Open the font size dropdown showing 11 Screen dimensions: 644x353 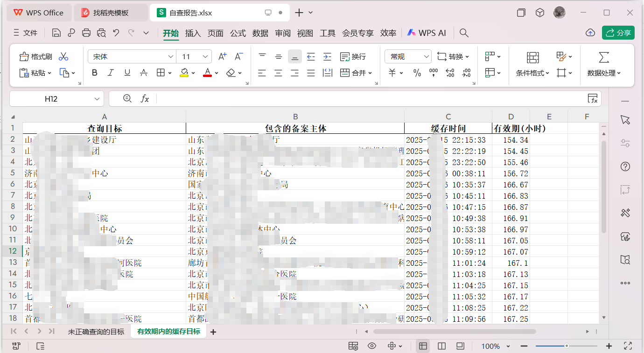point(205,56)
